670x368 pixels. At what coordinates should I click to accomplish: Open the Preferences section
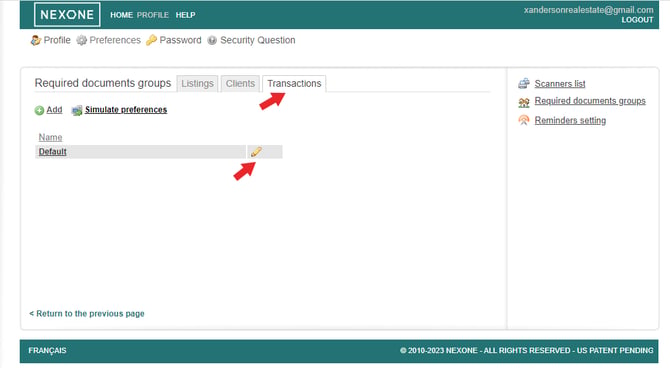[x=115, y=40]
